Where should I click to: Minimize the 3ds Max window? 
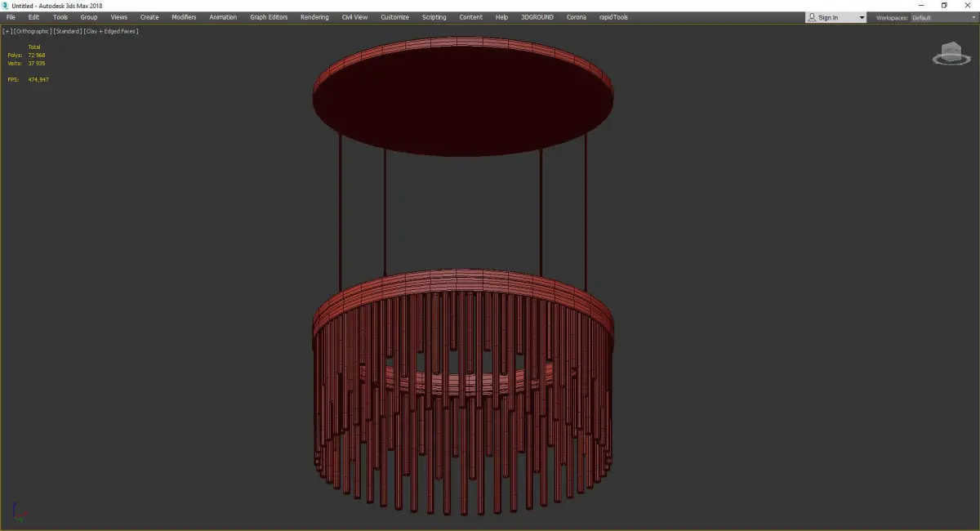(x=921, y=5)
